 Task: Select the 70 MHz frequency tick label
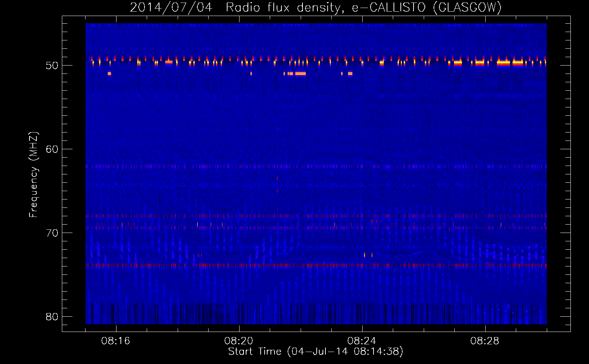[x=52, y=233]
